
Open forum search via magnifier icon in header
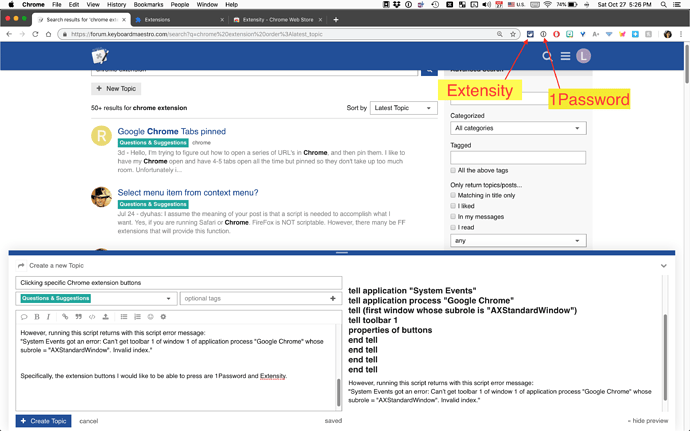point(547,56)
